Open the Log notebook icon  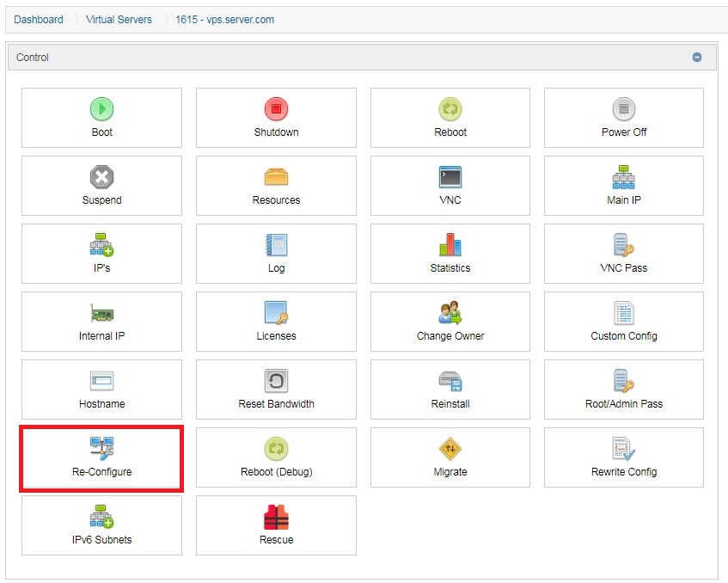click(276, 245)
